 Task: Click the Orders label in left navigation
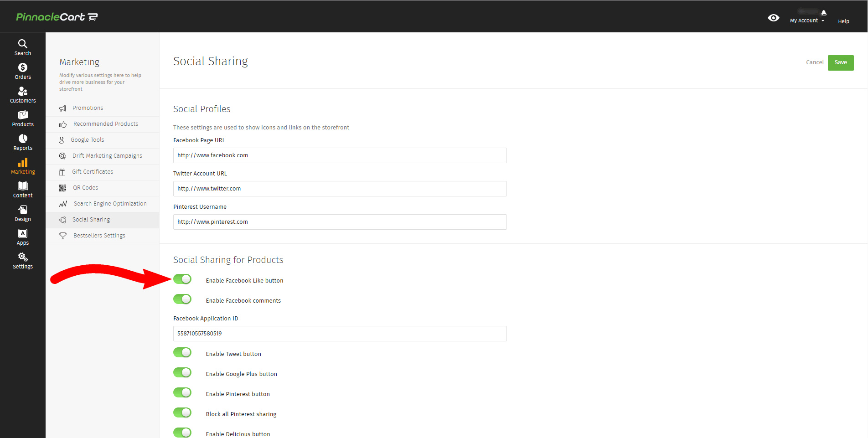pos(23,77)
